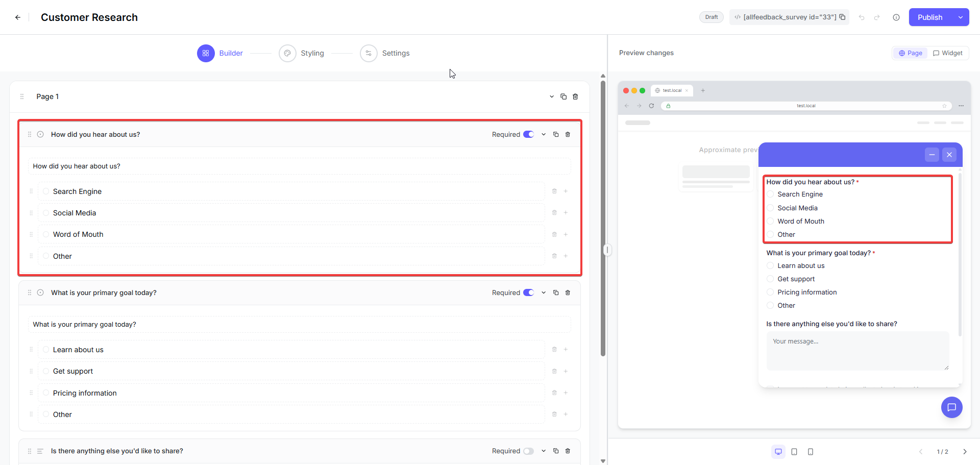Image resolution: width=980 pixels, height=465 pixels.
Task: Delete the 'Is there anything else' question
Action: tap(568, 451)
